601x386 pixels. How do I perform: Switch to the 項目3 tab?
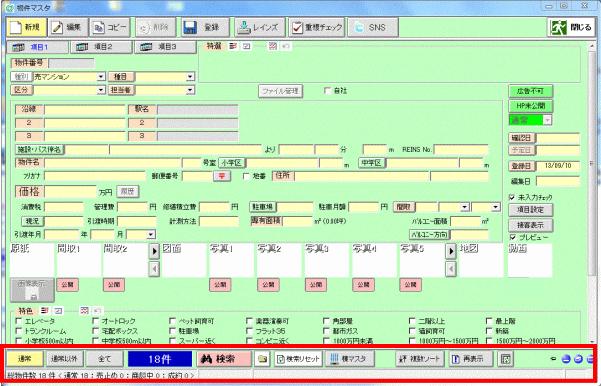165,47
